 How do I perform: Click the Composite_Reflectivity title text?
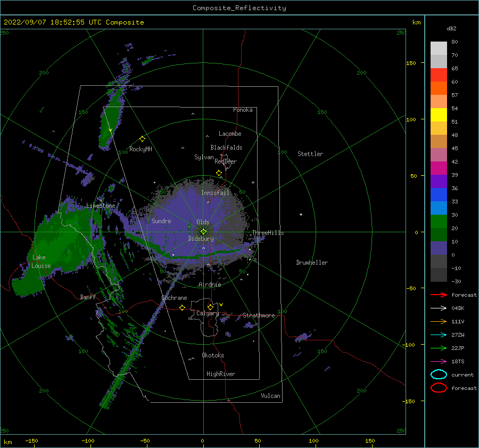point(239,8)
